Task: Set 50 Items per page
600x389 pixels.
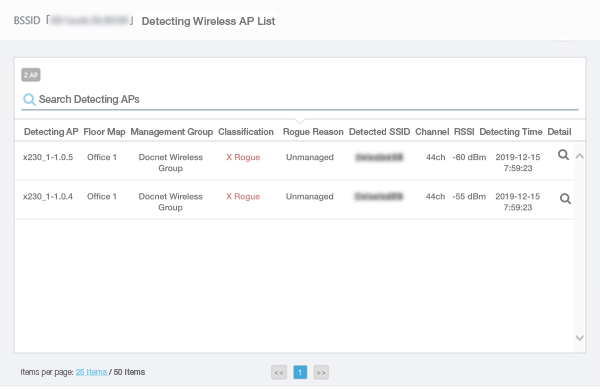Action: coord(129,372)
